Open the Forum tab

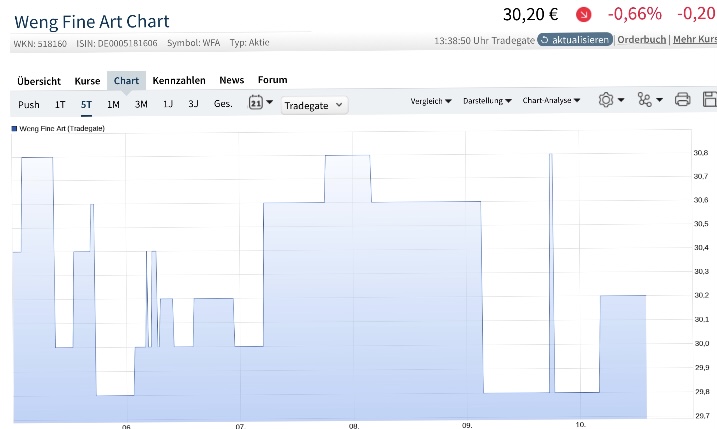coord(273,80)
